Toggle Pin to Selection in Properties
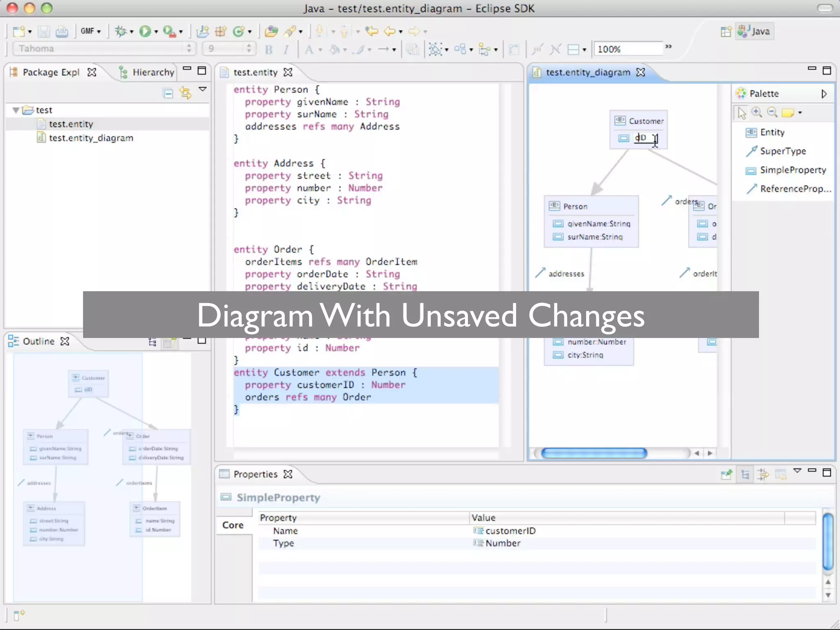 coord(726,475)
